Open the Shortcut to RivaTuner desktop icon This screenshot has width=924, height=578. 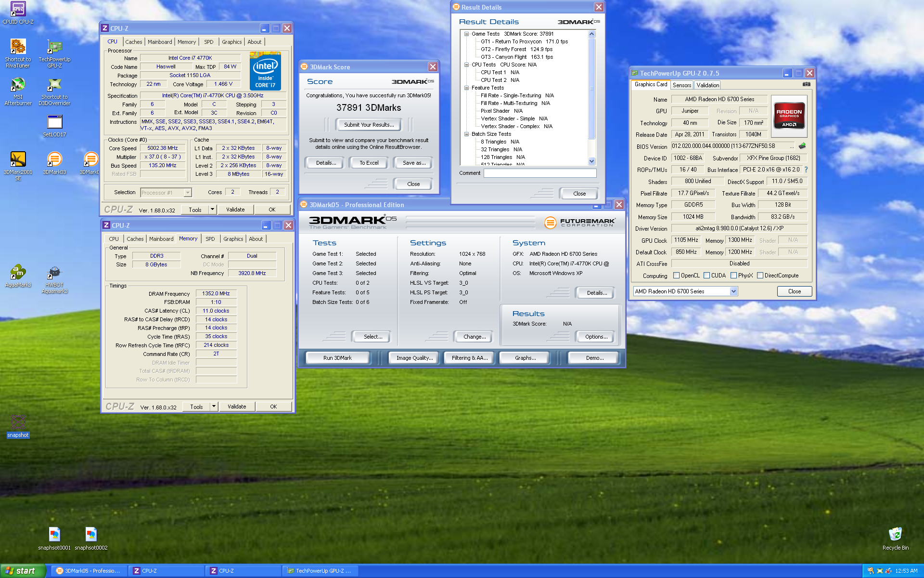point(18,53)
